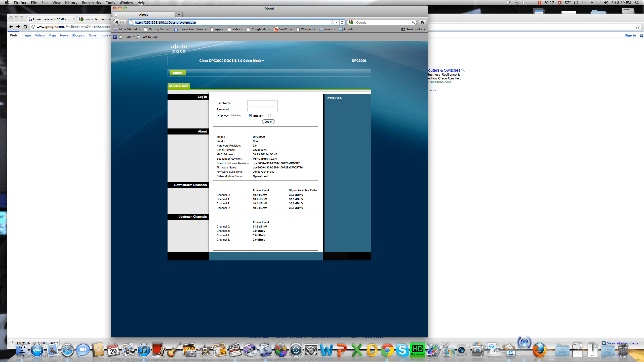Expand the more menu in Google page
This screenshot has height=362, width=644.
pyautogui.click(x=106, y=35)
